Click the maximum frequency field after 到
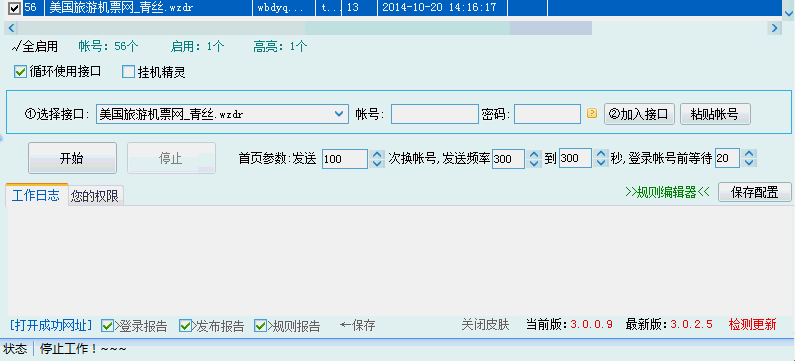This screenshot has width=795, height=361. (x=576, y=159)
